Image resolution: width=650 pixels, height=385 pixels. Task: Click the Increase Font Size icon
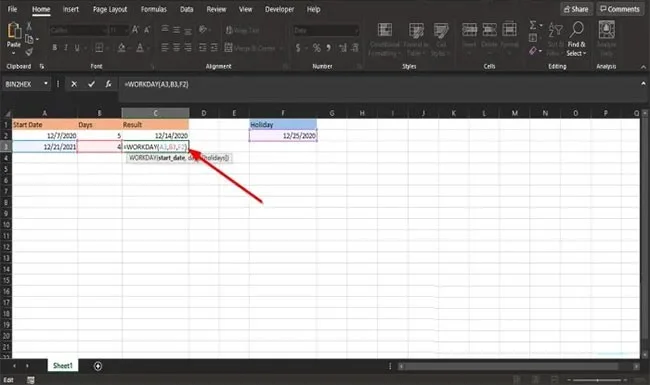point(136,29)
